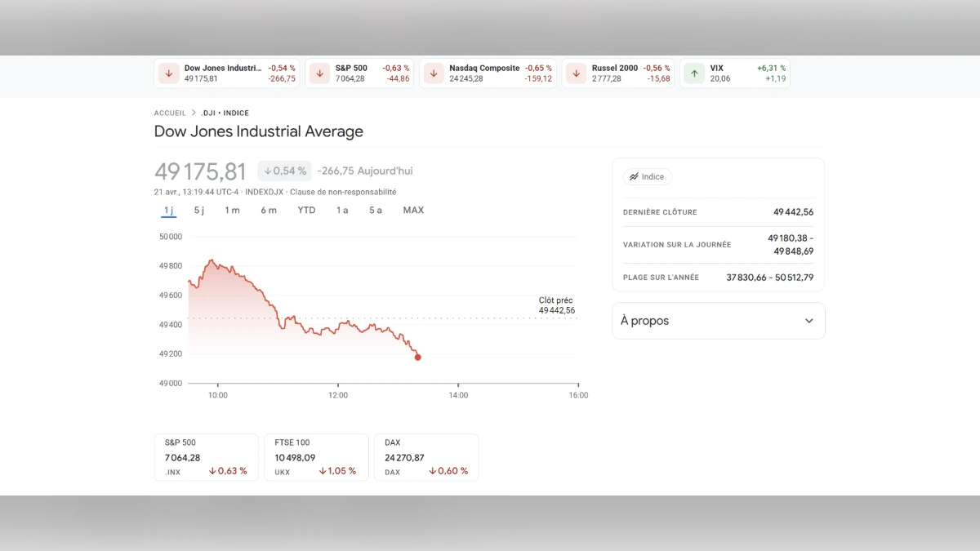Viewport: 980px width, 551px height.
Task: Click the red down arrow on Dow Jones ticker
Action: tap(168, 73)
